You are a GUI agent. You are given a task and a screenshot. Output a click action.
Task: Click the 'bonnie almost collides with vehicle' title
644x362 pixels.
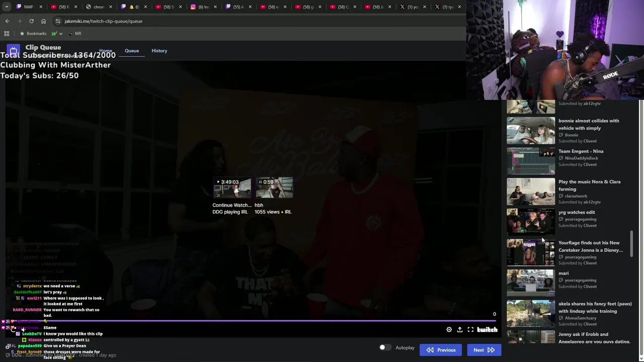(589, 124)
